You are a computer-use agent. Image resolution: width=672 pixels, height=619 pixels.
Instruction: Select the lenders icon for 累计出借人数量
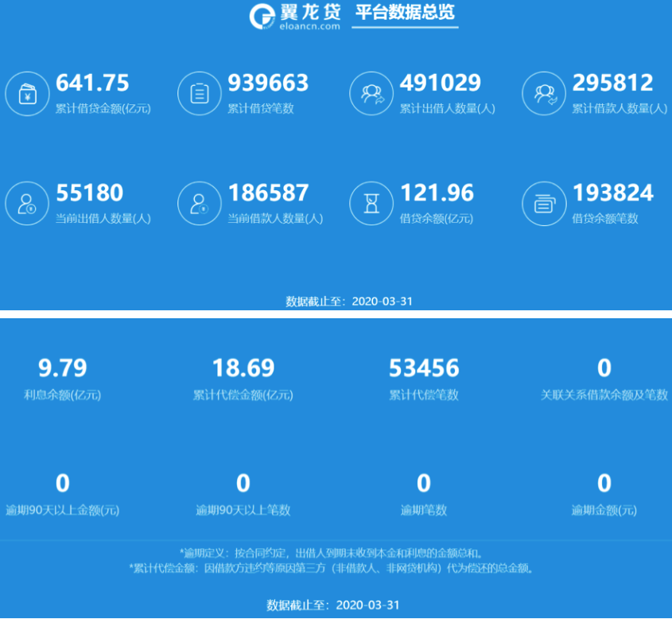pyautogui.click(x=371, y=94)
